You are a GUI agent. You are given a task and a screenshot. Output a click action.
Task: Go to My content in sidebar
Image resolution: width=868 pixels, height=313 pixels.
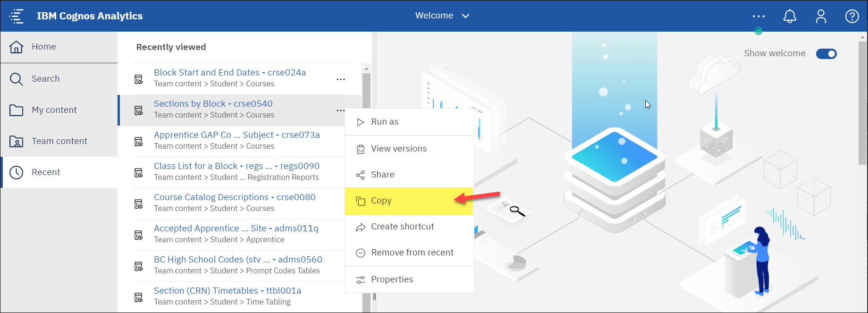pos(59,110)
